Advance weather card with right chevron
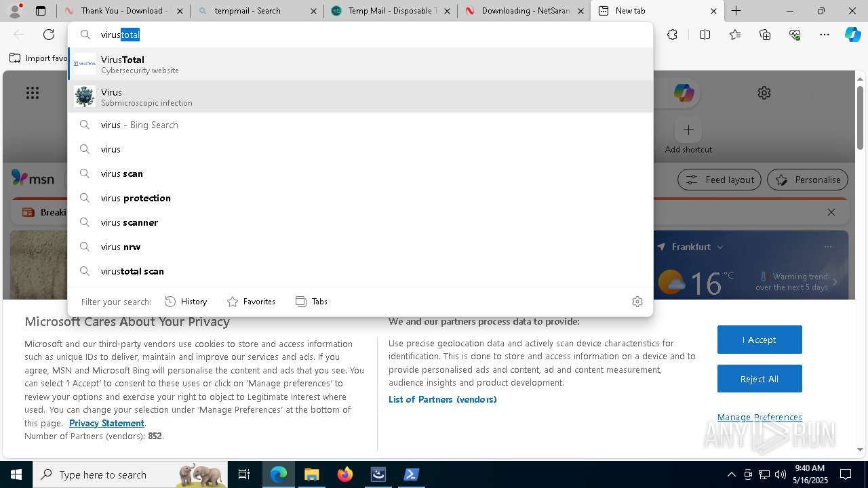868x488 pixels. point(835,282)
